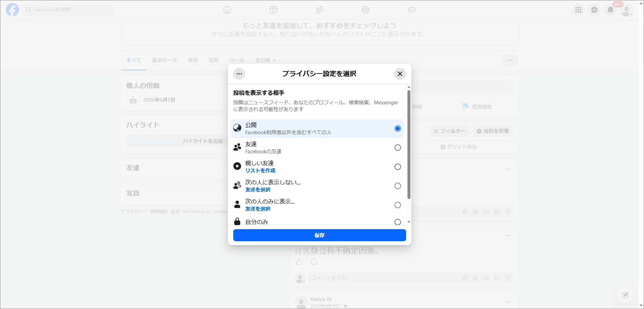Close the privacy settings dialog
The image size is (644, 309).
(x=400, y=74)
